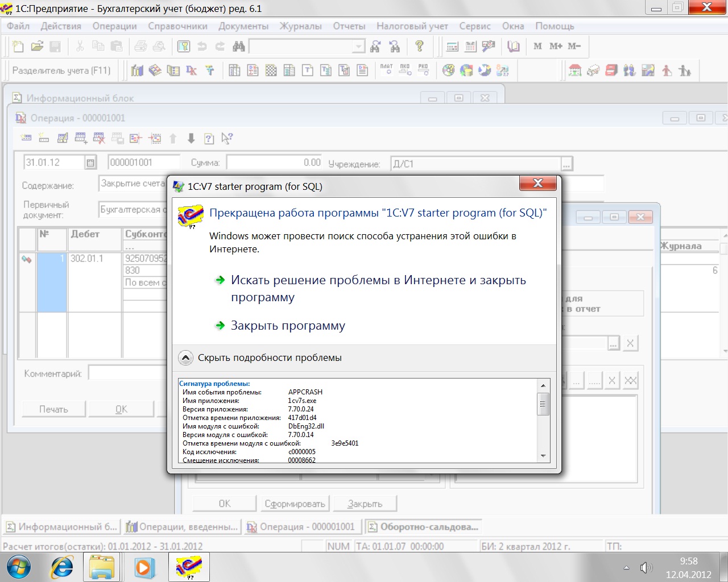Click the cursor with question mark help icon
This screenshot has width=728, height=582.
pyautogui.click(x=227, y=138)
